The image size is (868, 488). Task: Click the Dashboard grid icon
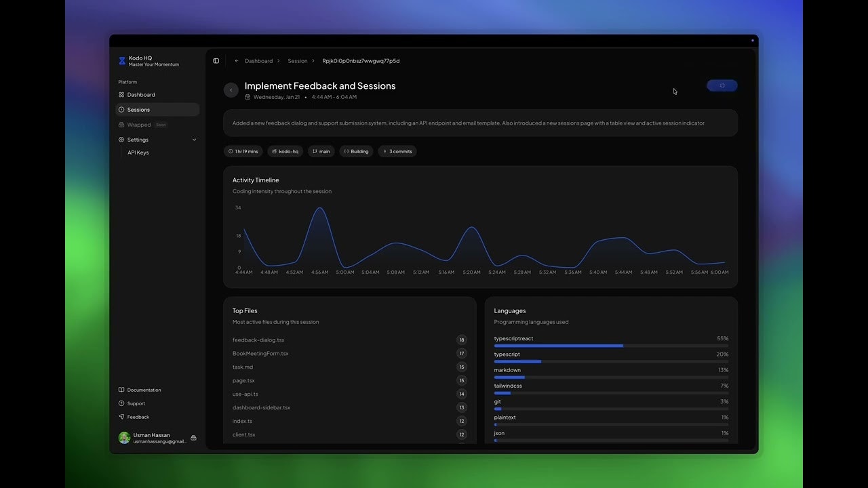click(x=121, y=95)
